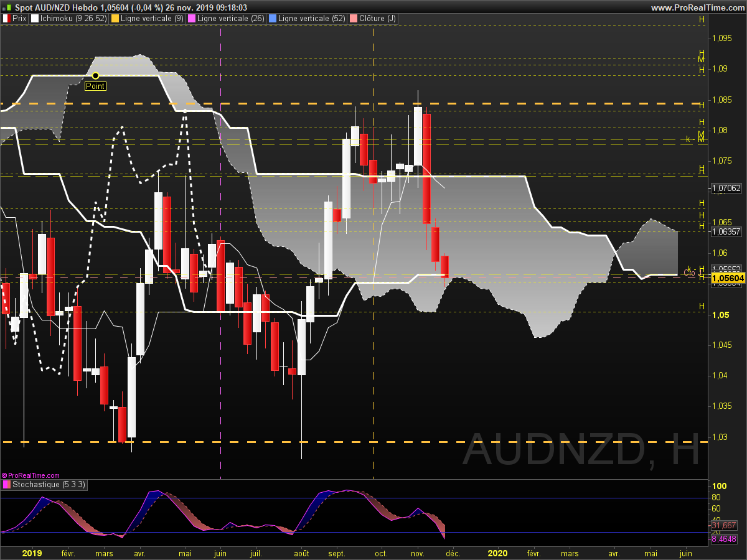Click the stochastic value label 31,667
This screenshot has height=560, width=747.
(724, 526)
